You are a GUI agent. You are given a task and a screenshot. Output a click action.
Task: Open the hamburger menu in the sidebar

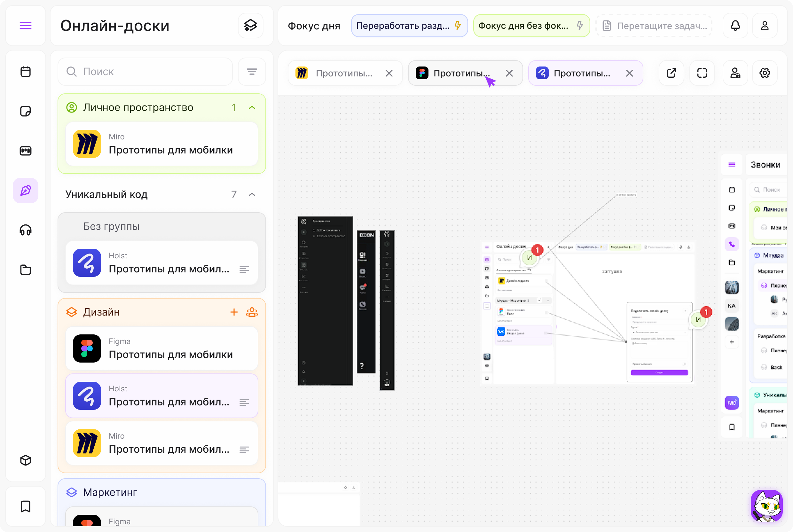pos(26,26)
